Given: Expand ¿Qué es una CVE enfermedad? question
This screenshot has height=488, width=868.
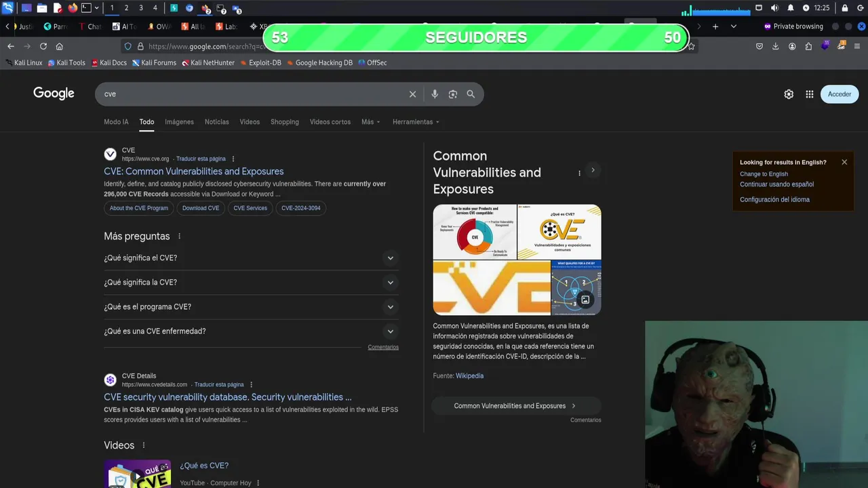Looking at the screenshot, I should pos(251,331).
